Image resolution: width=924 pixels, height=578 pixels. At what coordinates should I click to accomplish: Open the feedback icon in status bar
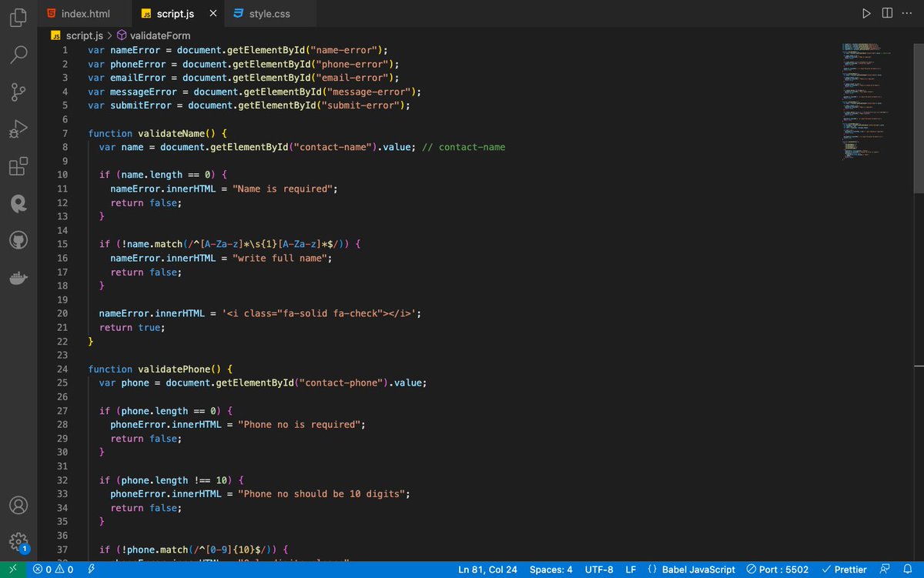tap(885, 570)
